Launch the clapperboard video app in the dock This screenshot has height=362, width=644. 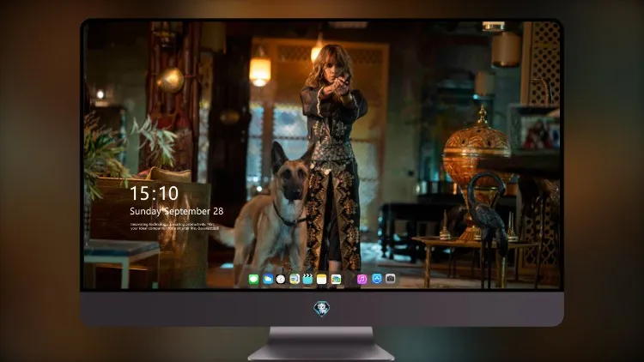pos(308,280)
